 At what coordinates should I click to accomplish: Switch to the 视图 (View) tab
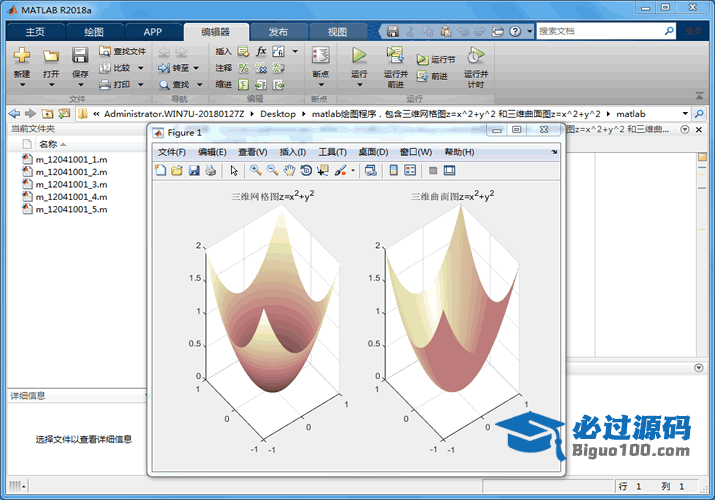coord(337,32)
